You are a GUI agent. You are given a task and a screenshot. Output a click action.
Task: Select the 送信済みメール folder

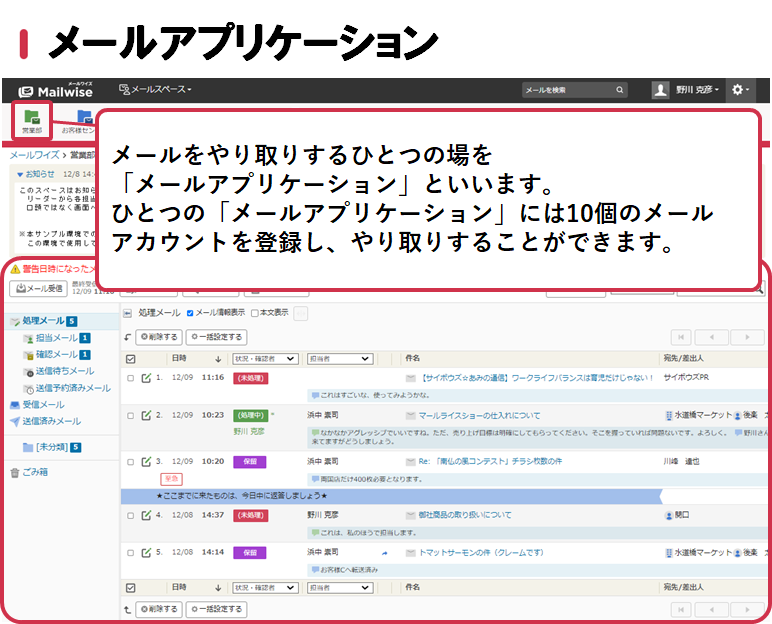(x=51, y=421)
